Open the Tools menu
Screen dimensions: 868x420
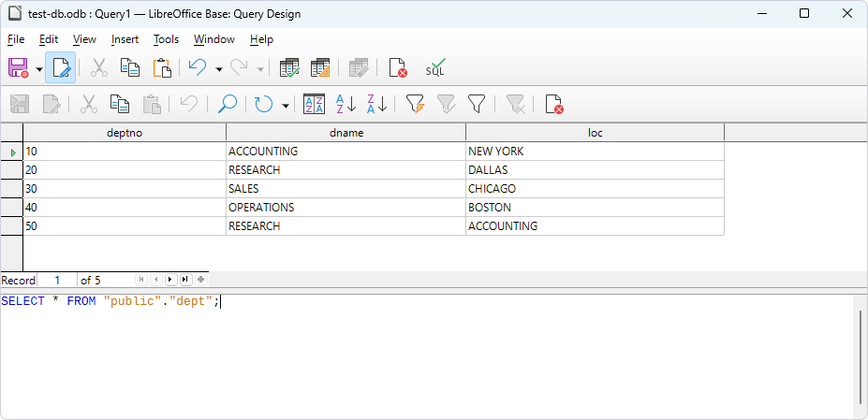pos(166,39)
